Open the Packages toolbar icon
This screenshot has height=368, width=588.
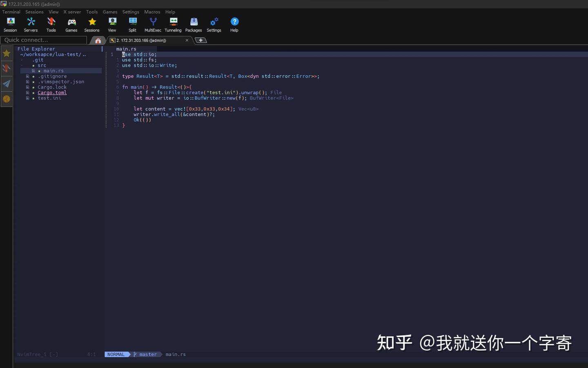pyautogui.click(x=194, y=25)
